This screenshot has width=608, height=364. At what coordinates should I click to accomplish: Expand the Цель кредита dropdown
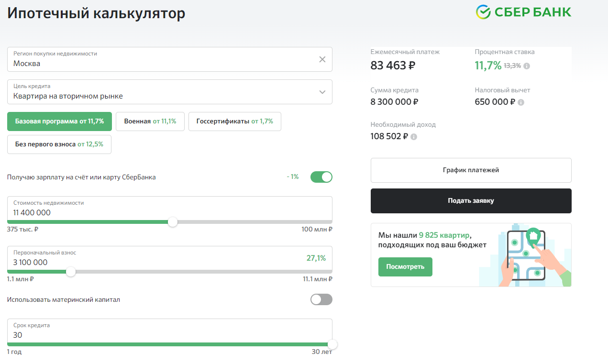(x=322, y=92)
